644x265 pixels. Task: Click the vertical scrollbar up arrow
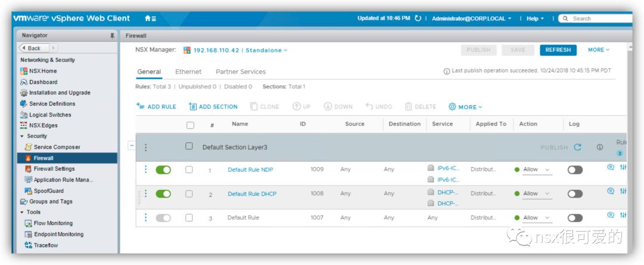[x=630, y=48]
